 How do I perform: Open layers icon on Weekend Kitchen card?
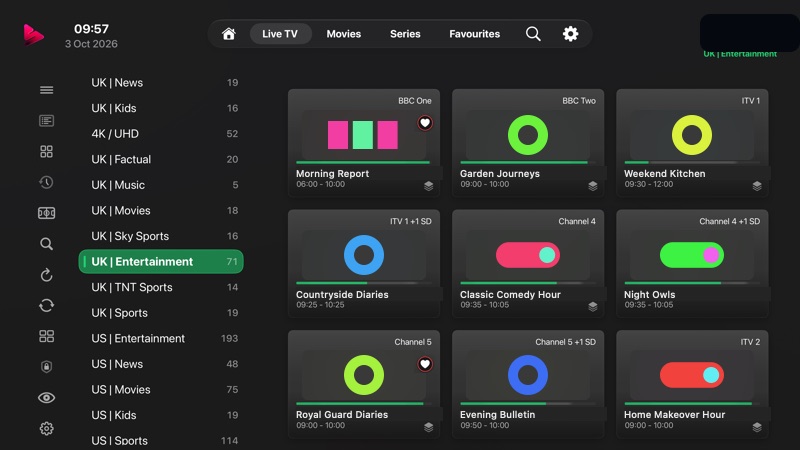click(757, 186)
